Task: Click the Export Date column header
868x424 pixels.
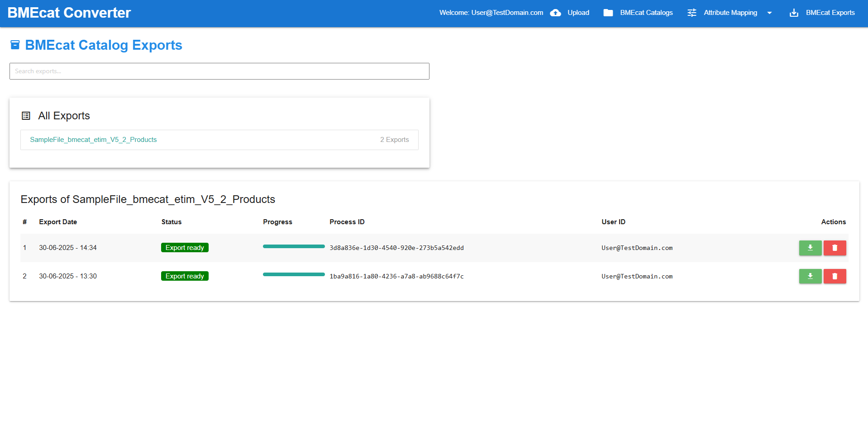Action: tap(58, 222)
